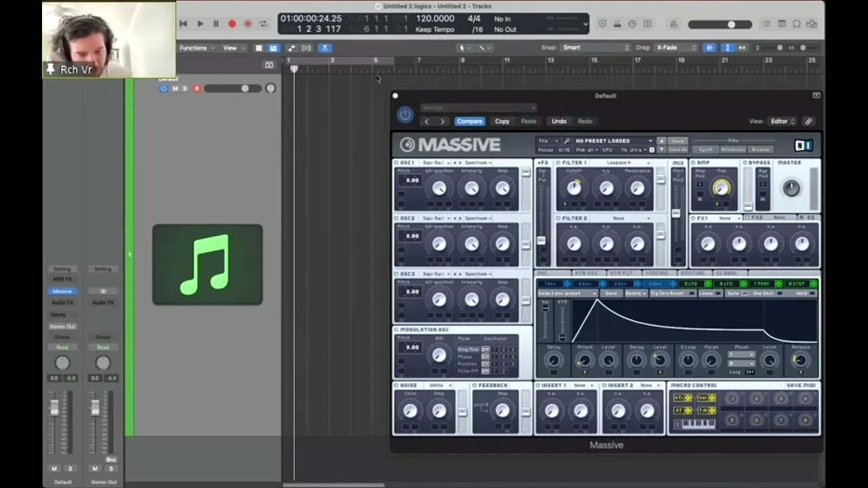Open the NO PRESET LOADED dropdown
Viewport: 868px width, 488px height.
tap(614, 141)
